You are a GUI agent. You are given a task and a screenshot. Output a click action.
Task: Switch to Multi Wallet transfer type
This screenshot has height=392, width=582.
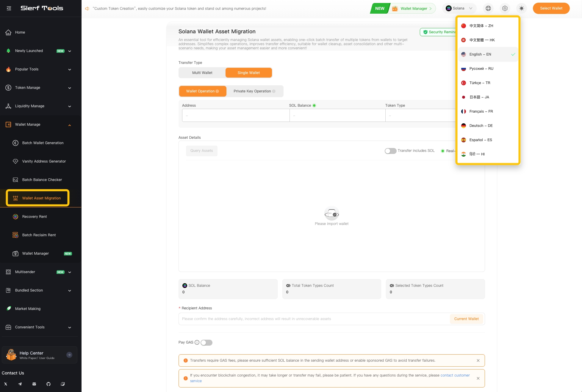coord(202,73)
